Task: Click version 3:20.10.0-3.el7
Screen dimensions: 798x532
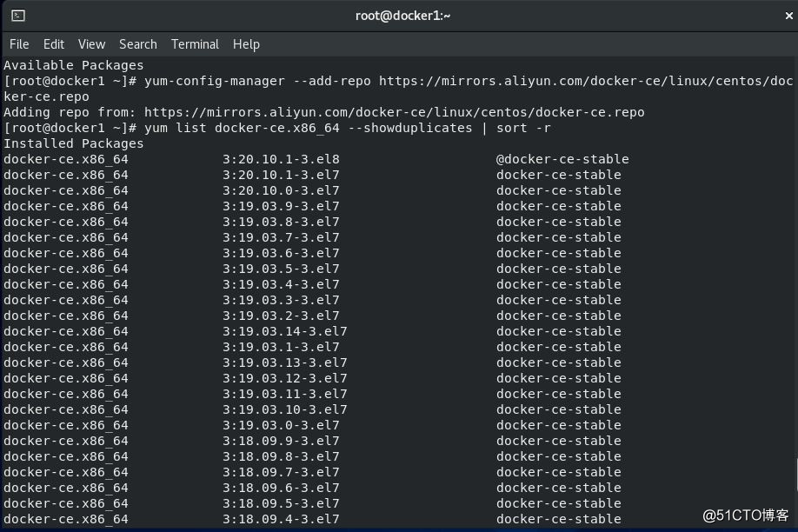Action: [x=281, y=190]
